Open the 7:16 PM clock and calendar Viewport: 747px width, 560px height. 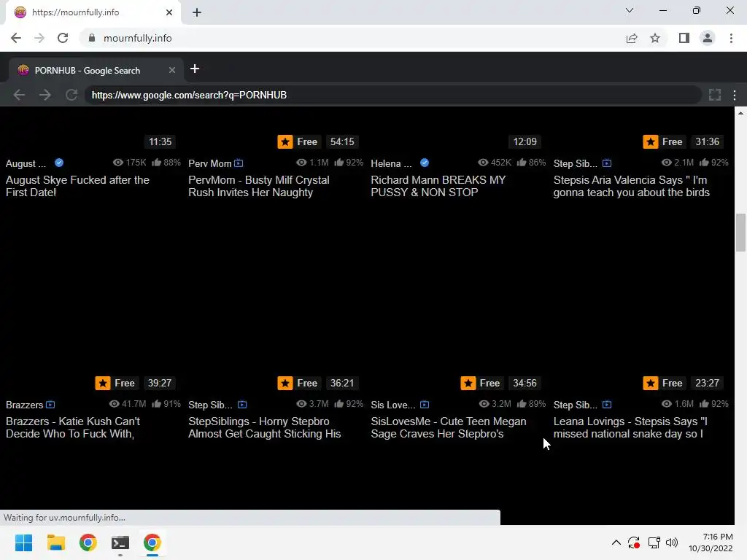[711, 542]
